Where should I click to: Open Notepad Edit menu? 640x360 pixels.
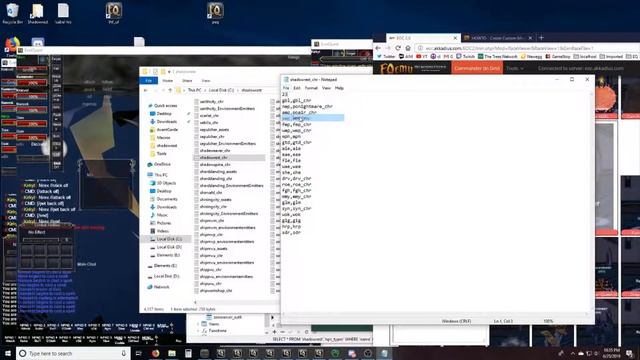[x=297, y=88]
